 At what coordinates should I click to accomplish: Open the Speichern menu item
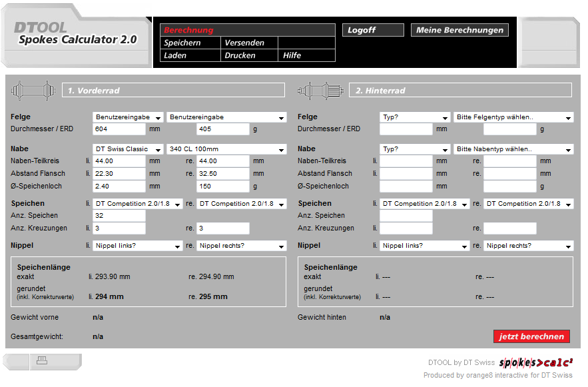[x=182, y=43]
